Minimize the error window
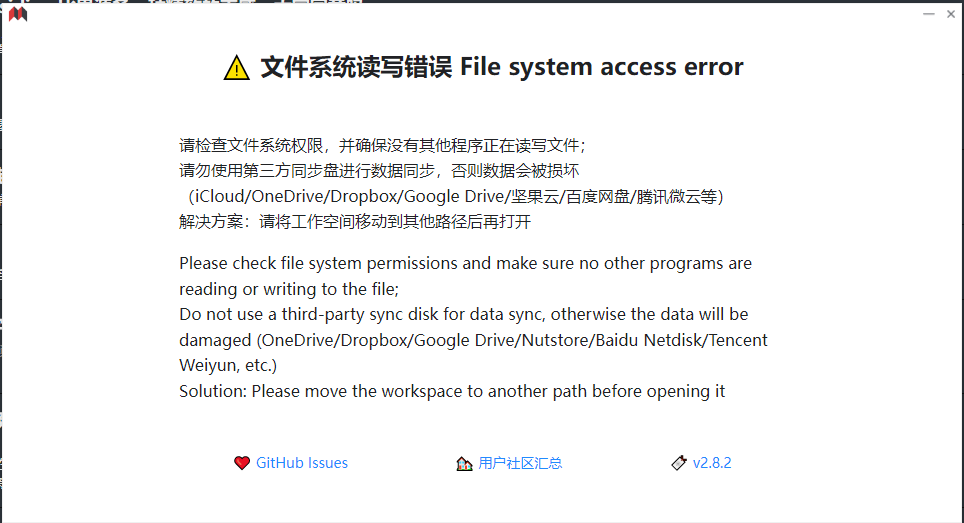The image size is (964, 523). coord(927,14)
